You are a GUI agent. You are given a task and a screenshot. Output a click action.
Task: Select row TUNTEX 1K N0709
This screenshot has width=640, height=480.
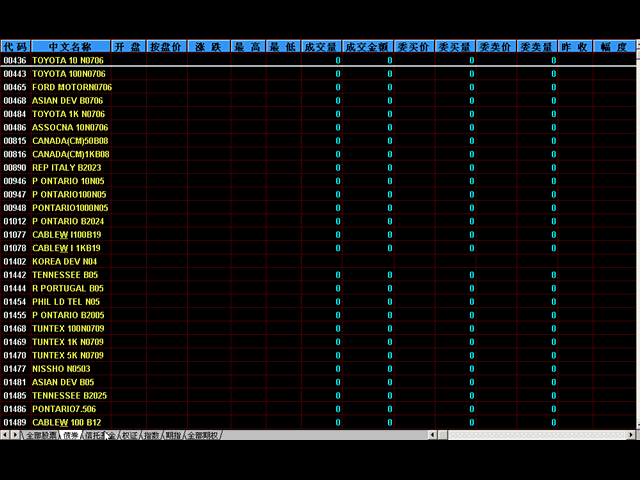318,342
